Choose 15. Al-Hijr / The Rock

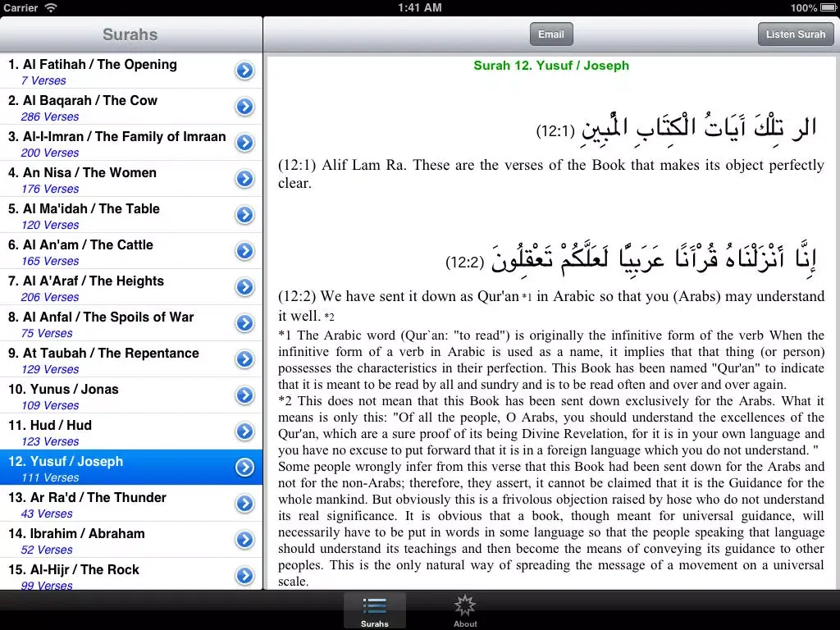[131, 573]
